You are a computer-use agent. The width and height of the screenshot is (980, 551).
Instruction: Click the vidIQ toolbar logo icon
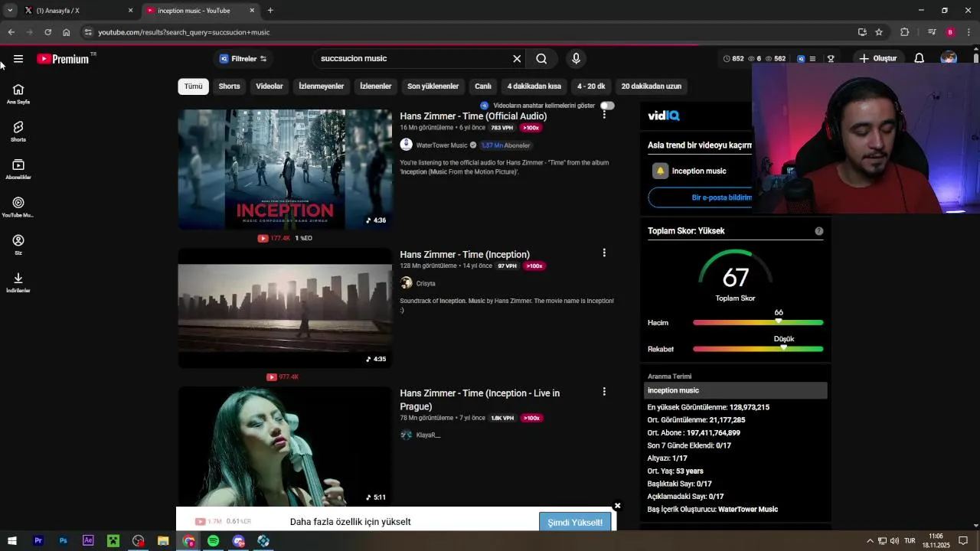pos(801,59)
